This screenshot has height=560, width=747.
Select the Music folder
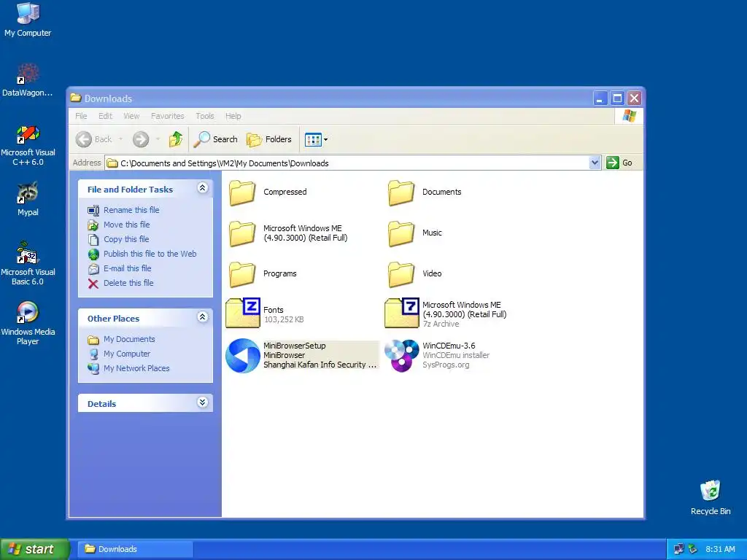point(415,233)
